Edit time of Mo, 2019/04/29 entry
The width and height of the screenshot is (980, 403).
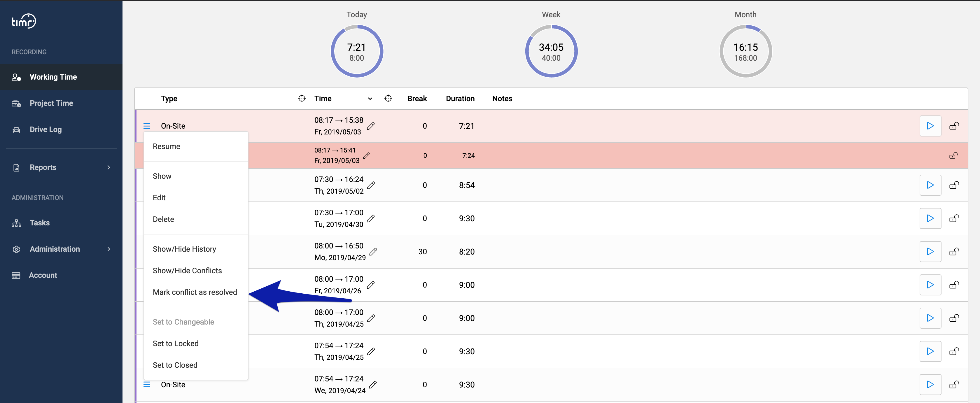[x=373, y=252]
